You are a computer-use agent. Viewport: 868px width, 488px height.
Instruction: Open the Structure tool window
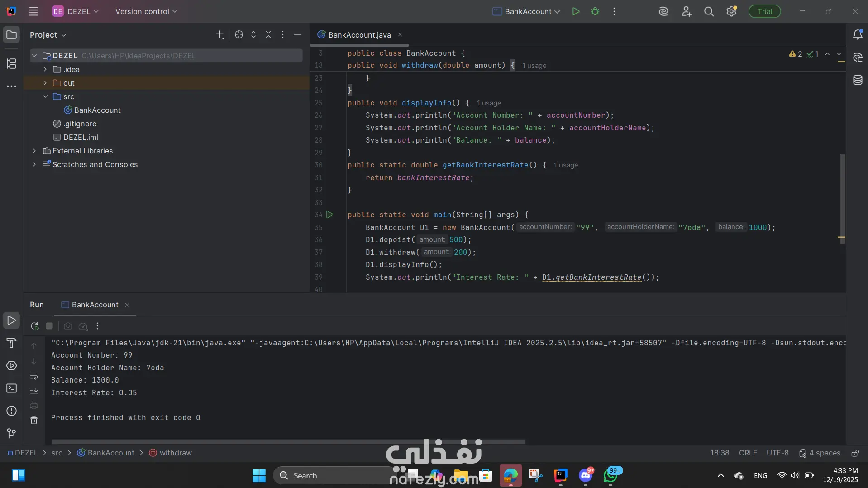pyautogui.click(x=11, y=64)
